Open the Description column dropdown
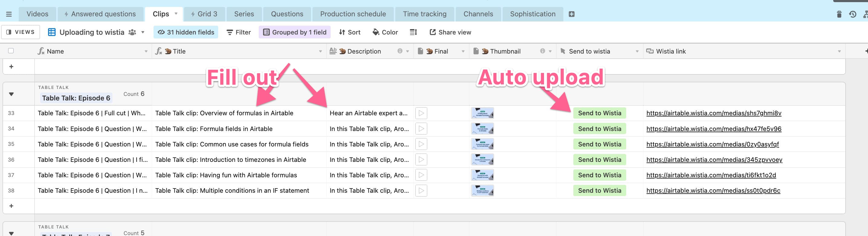This screenshot has height=236, width=868. [407, 51]
